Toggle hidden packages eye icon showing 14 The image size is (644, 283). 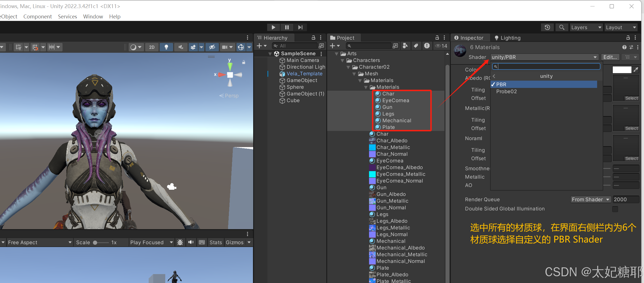pos(441,46)
